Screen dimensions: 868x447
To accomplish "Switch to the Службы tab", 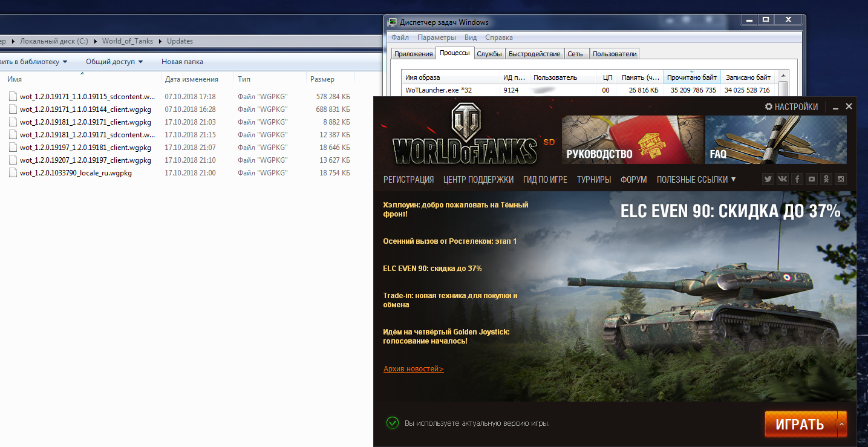I will (489, 54).
